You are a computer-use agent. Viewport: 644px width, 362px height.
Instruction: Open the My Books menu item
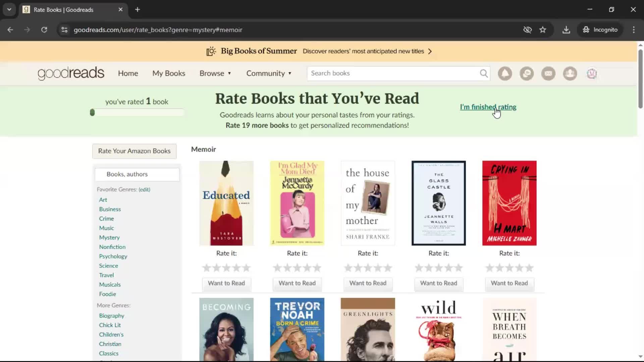pyautogui.click(x=169, y=73)
